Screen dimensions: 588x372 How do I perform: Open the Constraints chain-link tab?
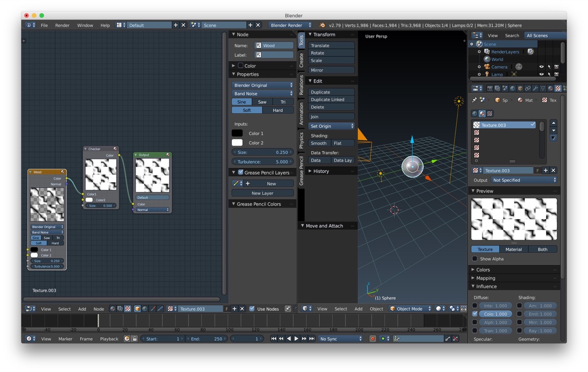(528, 88)
